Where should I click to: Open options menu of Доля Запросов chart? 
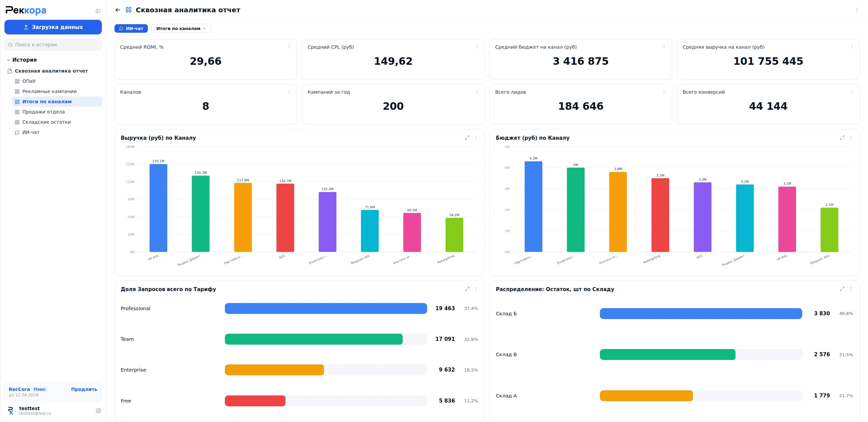[x=476, y=289]
